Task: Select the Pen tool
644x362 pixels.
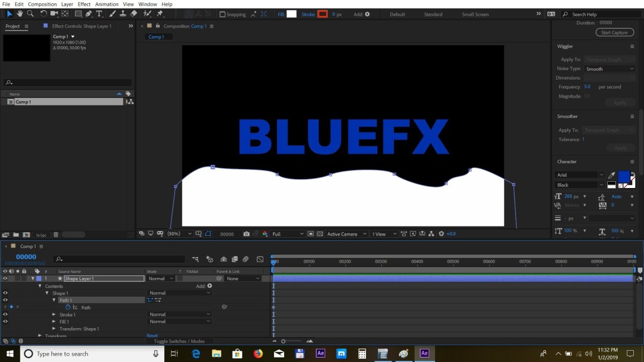Action: pyautogui.click(x=88, y=14)
